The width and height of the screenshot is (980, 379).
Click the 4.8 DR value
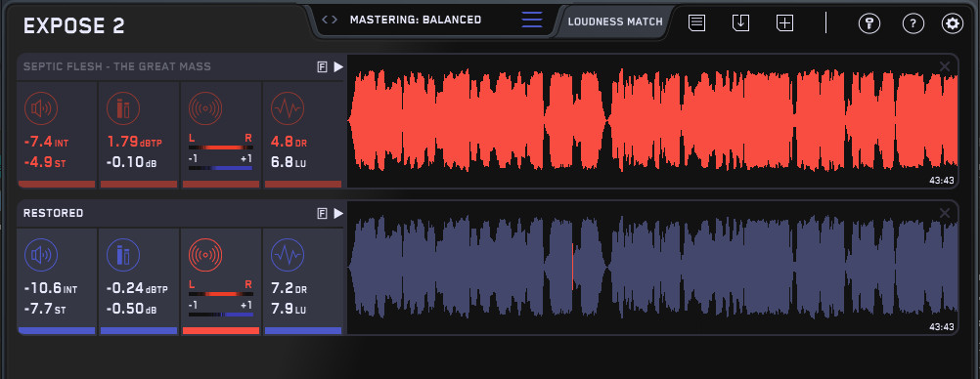(x=289, y=142)
